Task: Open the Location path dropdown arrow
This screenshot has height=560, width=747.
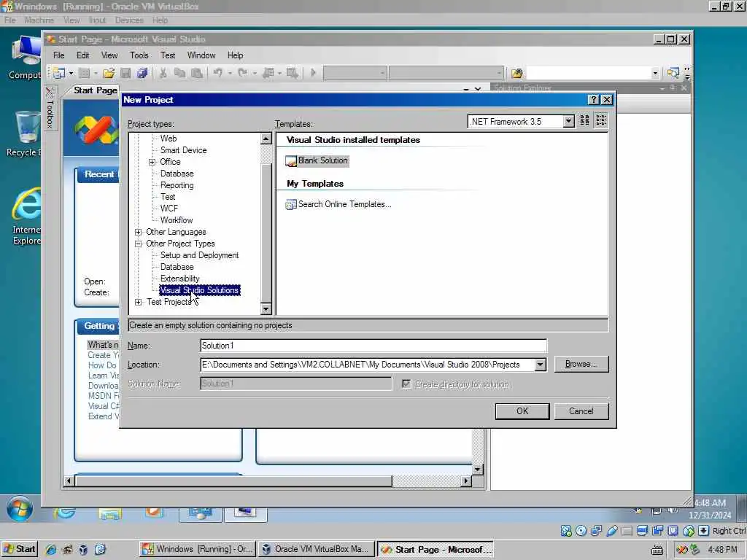Action: [541, 365]
